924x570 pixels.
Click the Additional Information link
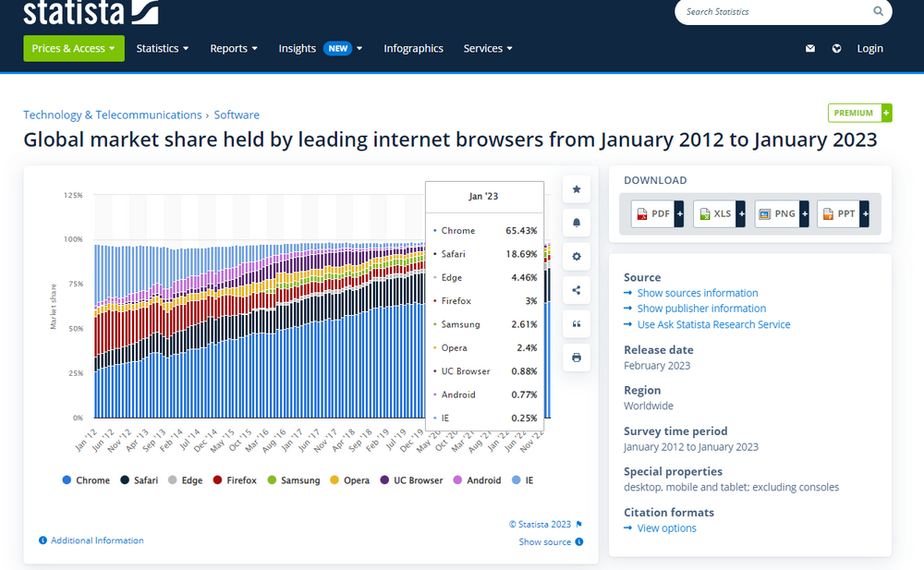(x=97, y=540)
